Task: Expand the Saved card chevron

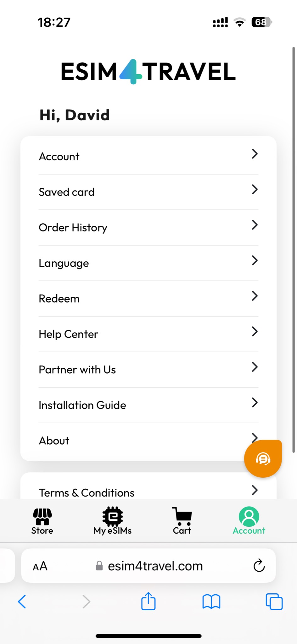Action: [255, 189]
